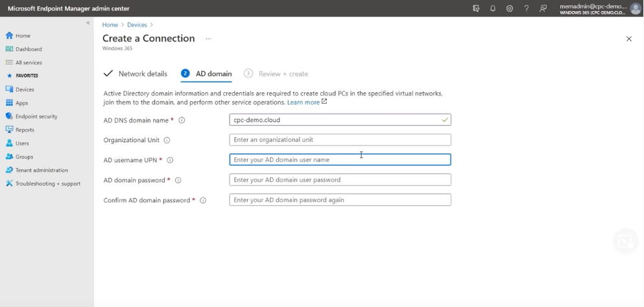
Task: Open directory and subscription filter icon
Action: pyautogui.click(x=476, y=8)
